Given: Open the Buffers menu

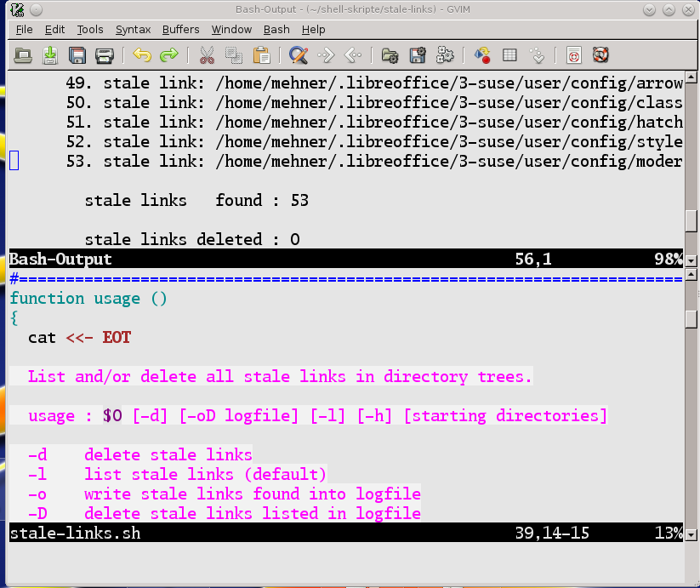Looking at the screenshot, I should coord(181,29).
